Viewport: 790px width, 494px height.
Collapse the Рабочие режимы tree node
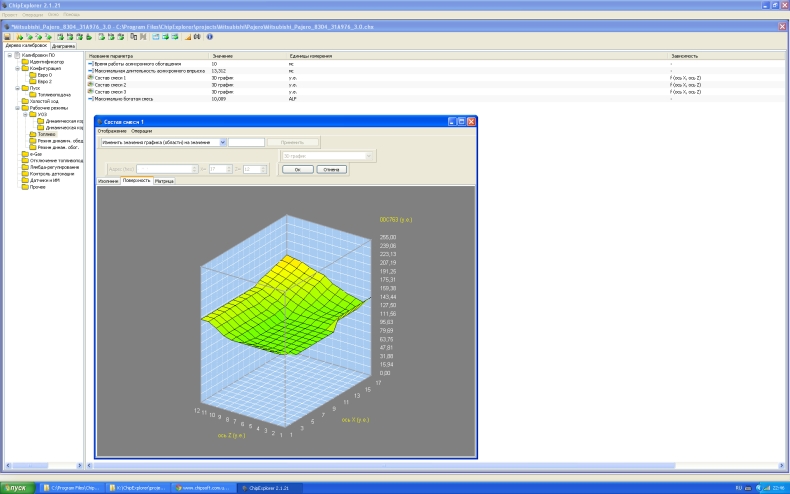click(17, 108)
